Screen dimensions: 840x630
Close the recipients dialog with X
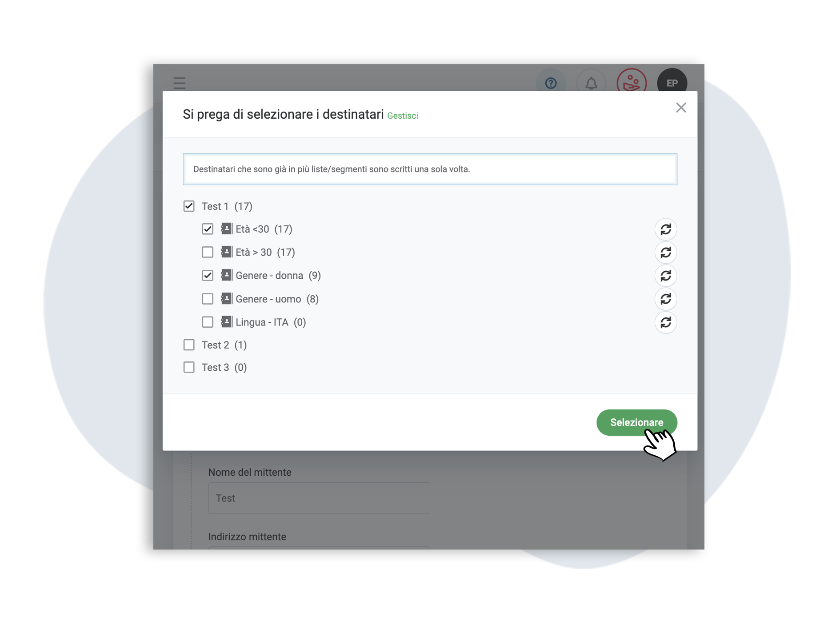[681, 108]
